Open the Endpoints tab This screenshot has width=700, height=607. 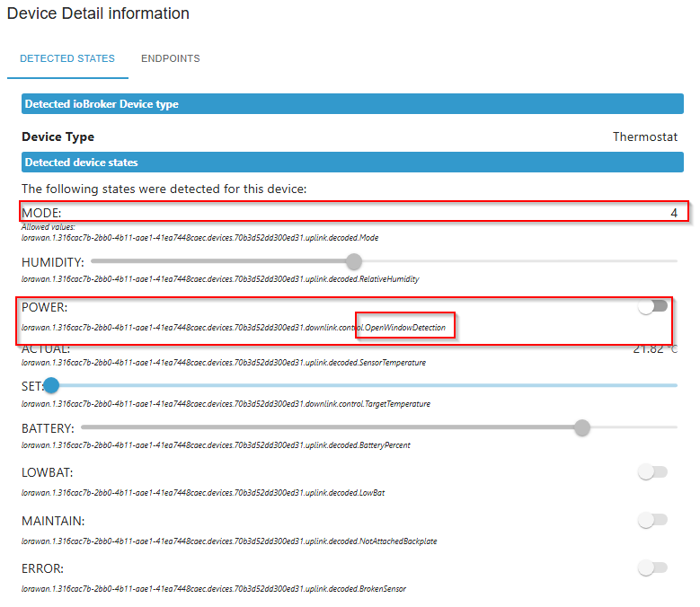click(171, 58)
